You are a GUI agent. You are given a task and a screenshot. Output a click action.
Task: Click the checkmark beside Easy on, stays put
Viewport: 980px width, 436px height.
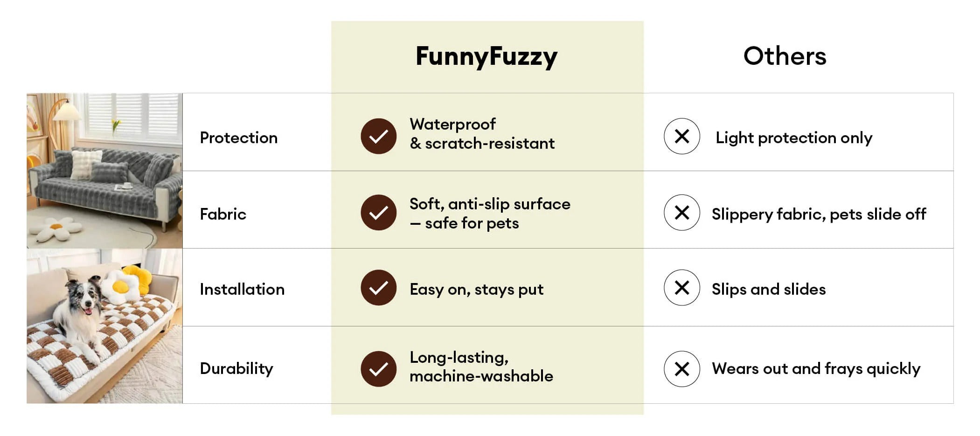coord(378,288)
